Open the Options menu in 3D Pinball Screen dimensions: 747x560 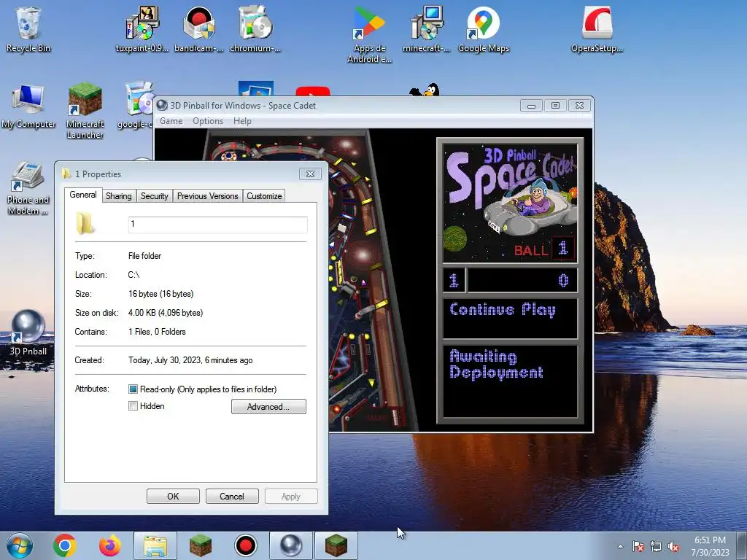tap(208, 121)
